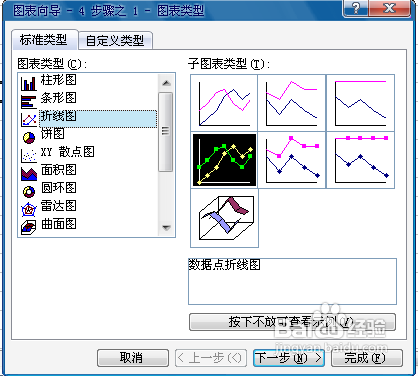Select 100% stacked line with markers sub-chart
This screenshot has width=418, height=376.
coord(360,160)
